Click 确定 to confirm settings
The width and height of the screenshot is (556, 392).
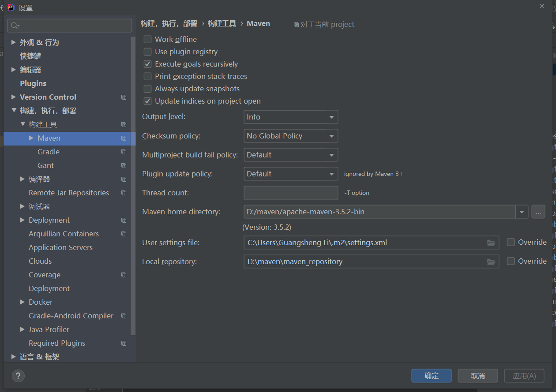coord(432,376)
